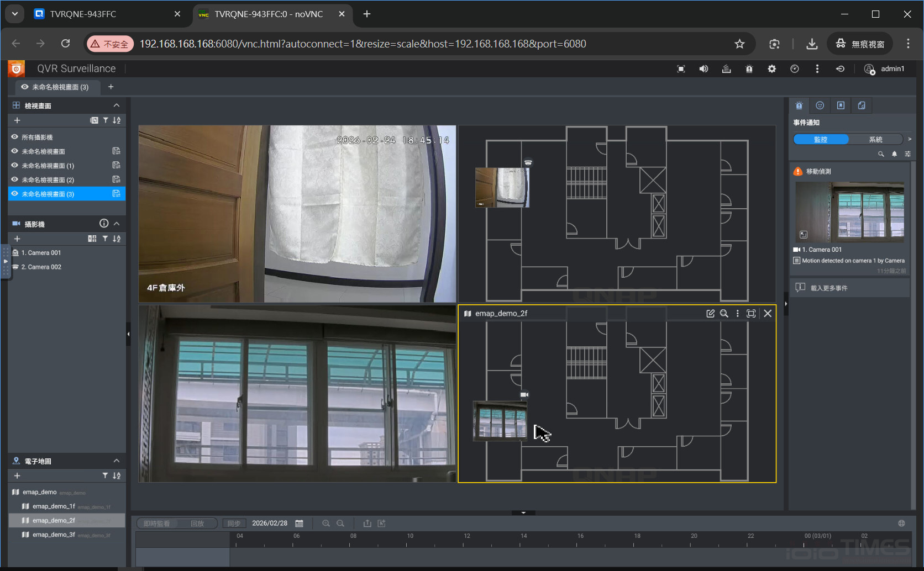This screenshot has width=924, height=571.
Task: Select 未命名檢視畫面 (1) in view list
Action: (48, 166)
